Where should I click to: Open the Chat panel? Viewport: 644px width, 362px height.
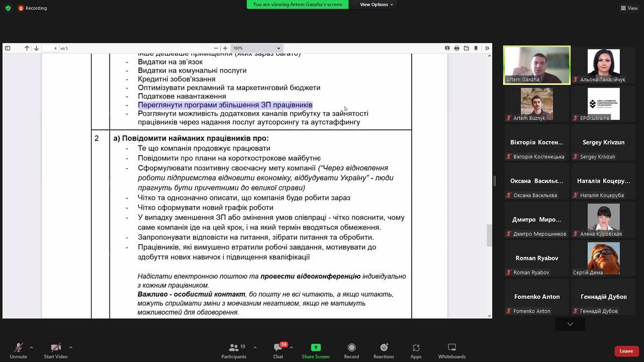[x=278, y=349]
